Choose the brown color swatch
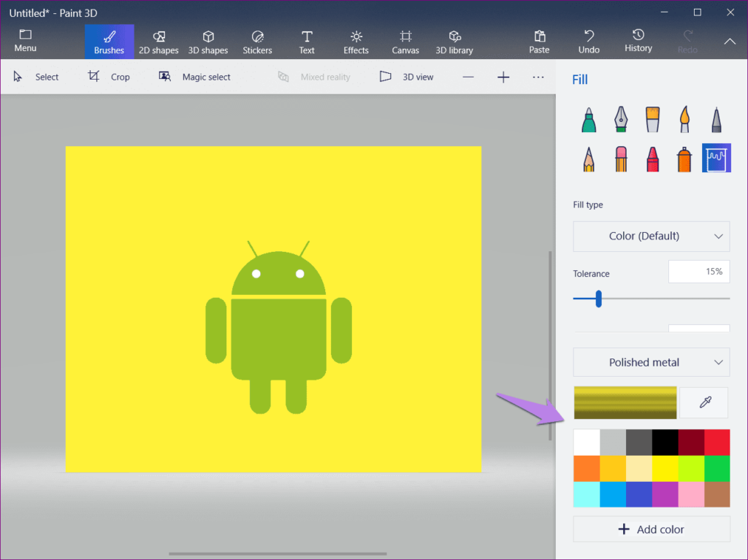 click(717, 494)
